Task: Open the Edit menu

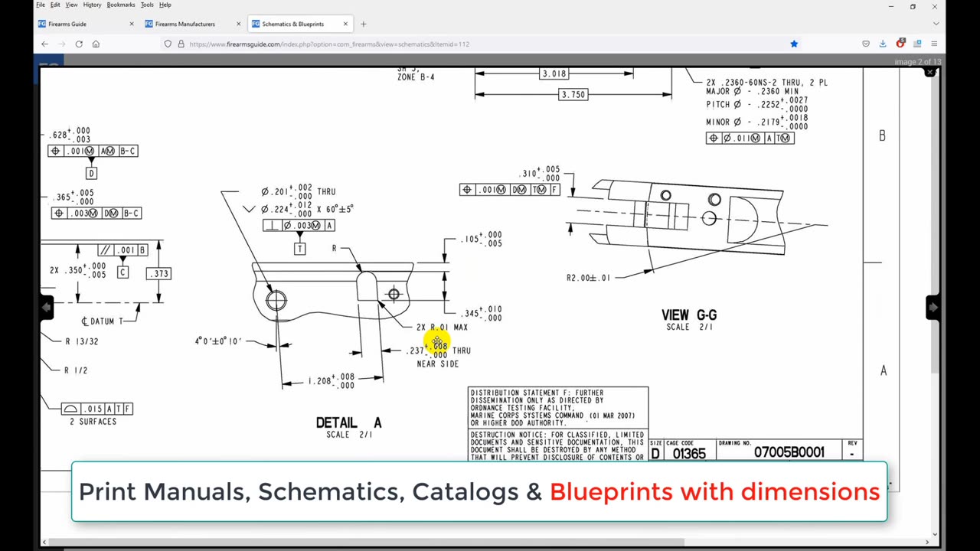Action: coord(55,5)
